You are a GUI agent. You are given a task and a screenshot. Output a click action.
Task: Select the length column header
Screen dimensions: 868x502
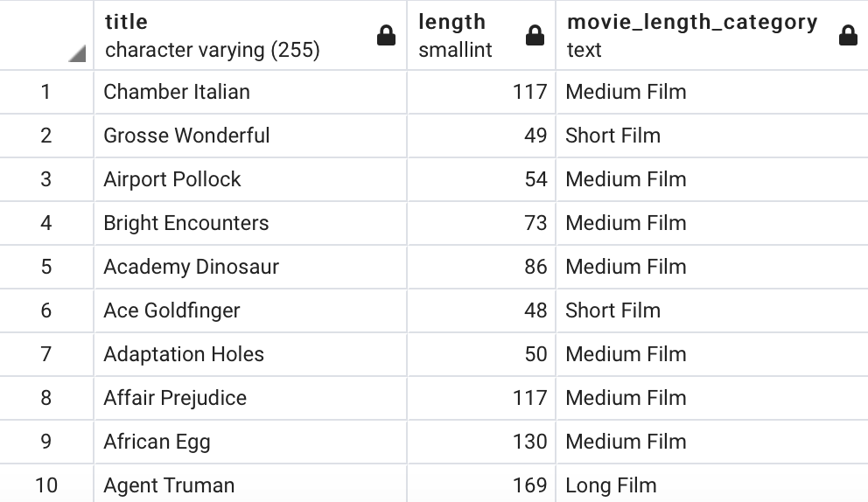481,36
